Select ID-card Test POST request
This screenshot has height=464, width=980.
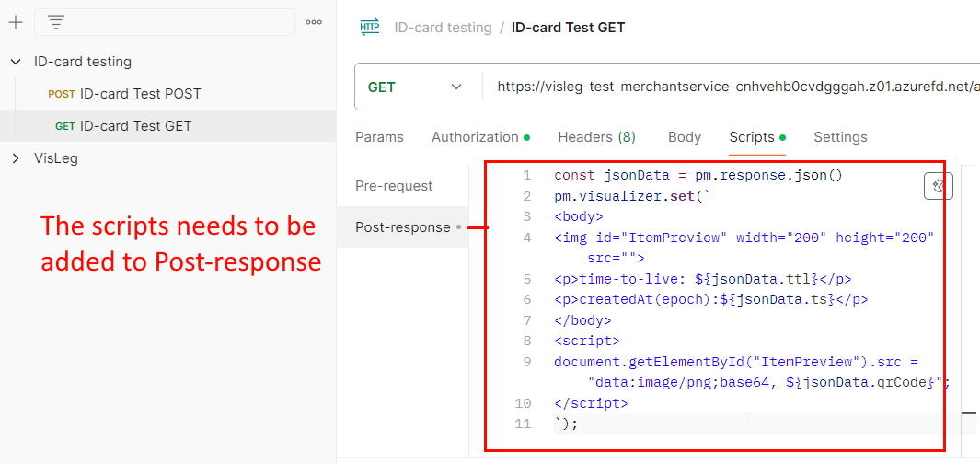(124, 94)
